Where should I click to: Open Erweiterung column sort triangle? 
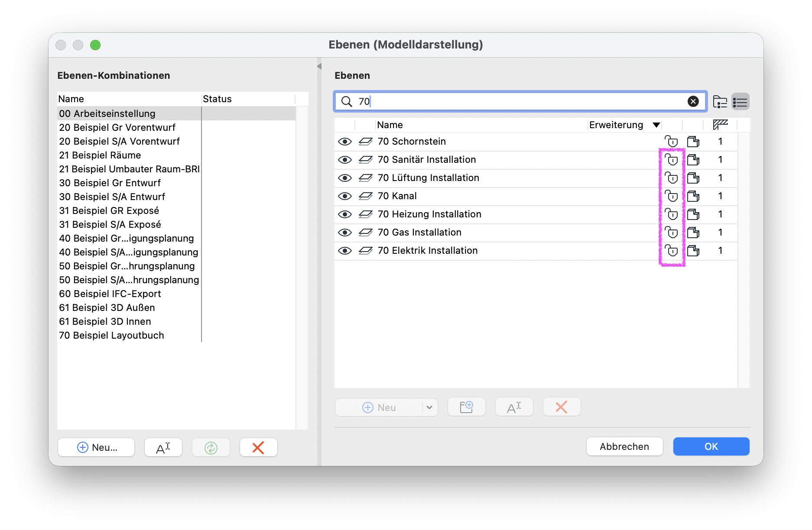[x=656, y=125]
